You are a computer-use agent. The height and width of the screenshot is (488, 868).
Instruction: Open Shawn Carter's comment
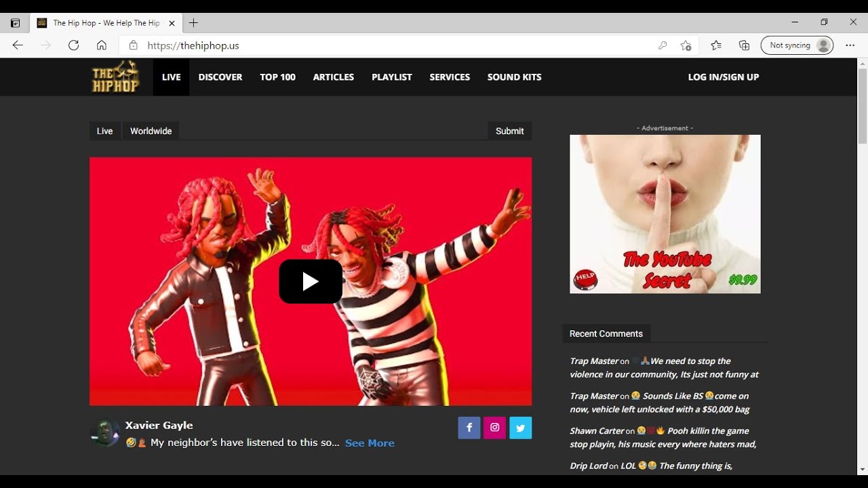point(663,437)
